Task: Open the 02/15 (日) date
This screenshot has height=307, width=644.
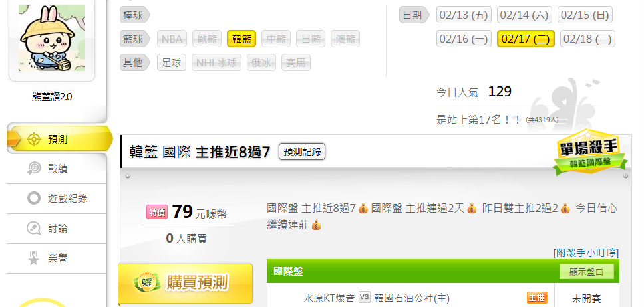Action: tap(585, 15)
